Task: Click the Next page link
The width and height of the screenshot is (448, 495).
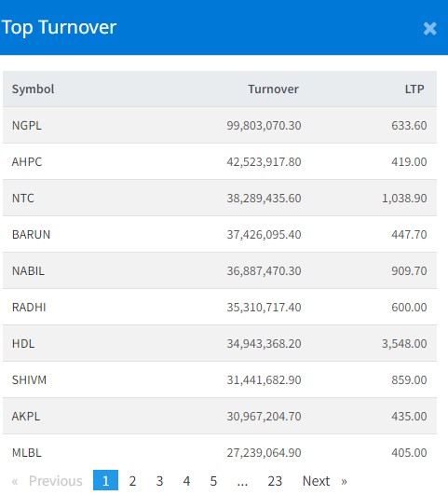Action: point(325,481)
